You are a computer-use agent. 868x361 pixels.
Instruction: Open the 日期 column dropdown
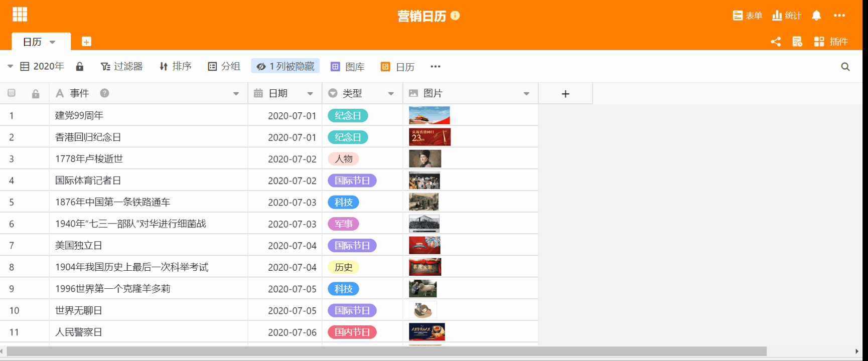click(x=310, y=94)
